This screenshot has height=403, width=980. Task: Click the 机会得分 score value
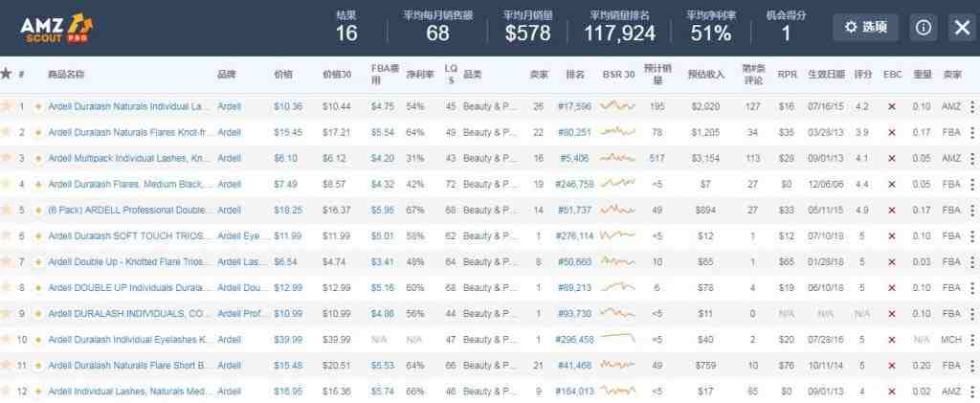pos(786,33)
